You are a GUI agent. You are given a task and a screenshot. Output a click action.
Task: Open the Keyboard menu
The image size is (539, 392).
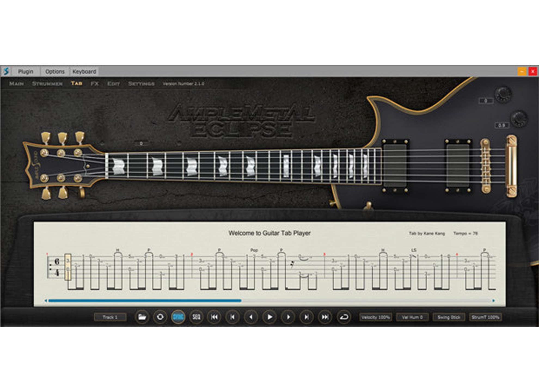point(84,71)
